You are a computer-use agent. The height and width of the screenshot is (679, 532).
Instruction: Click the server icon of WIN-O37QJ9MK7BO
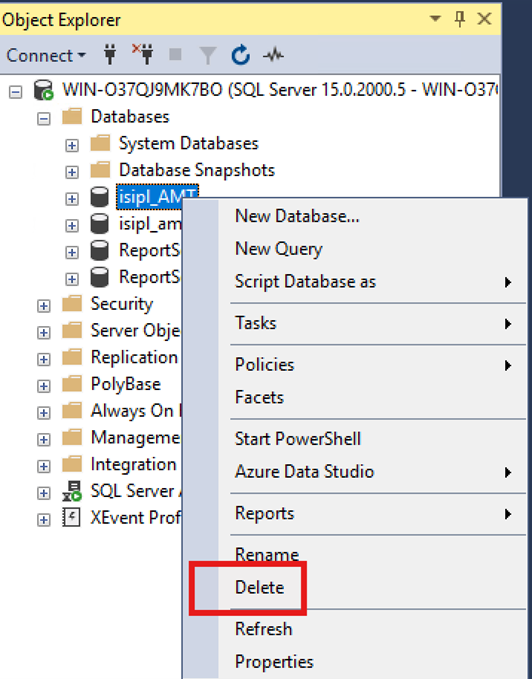click(x=44, y=91)
